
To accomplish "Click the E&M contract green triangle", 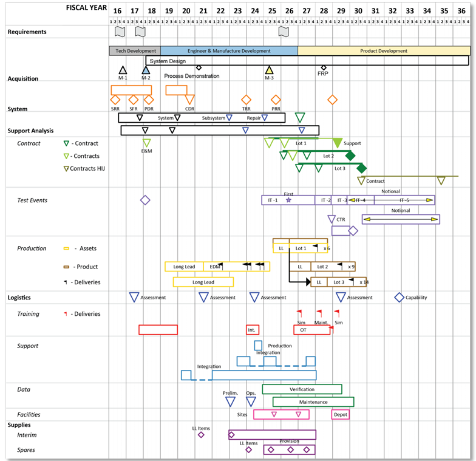I will pos(147,143).
